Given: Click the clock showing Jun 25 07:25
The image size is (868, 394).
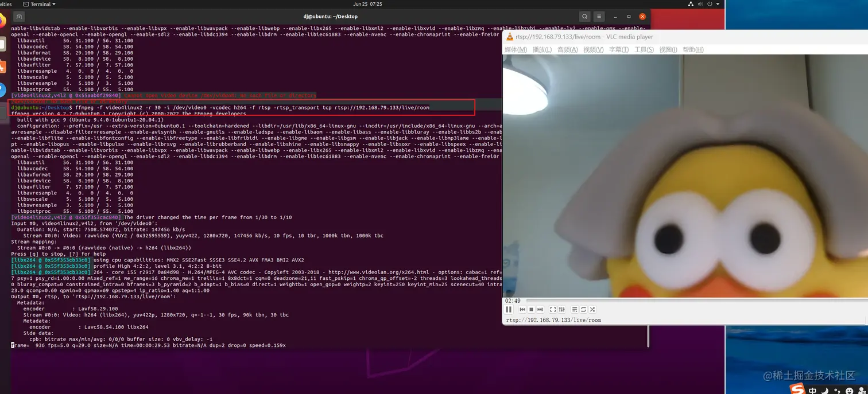Looking at the screenshot, I should point(368,4).
